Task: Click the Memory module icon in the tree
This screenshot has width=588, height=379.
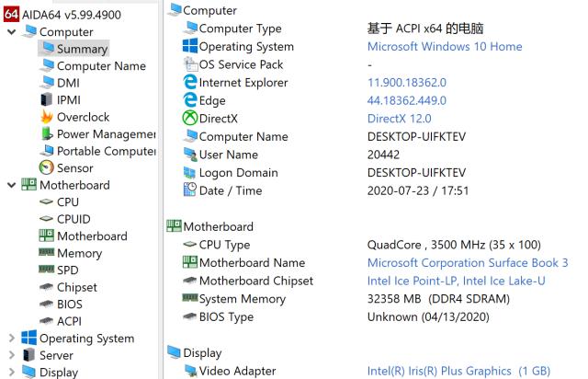Action: 47,252
